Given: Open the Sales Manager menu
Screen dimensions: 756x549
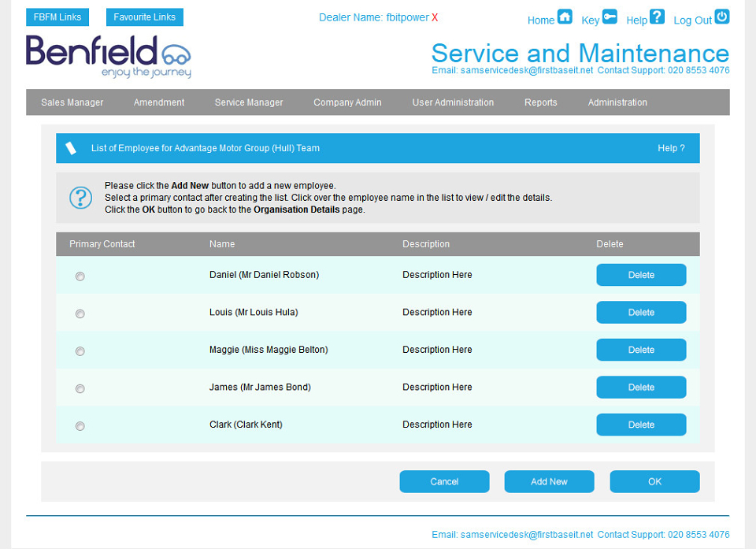Looking at the screenshot, I should point(72,102).
